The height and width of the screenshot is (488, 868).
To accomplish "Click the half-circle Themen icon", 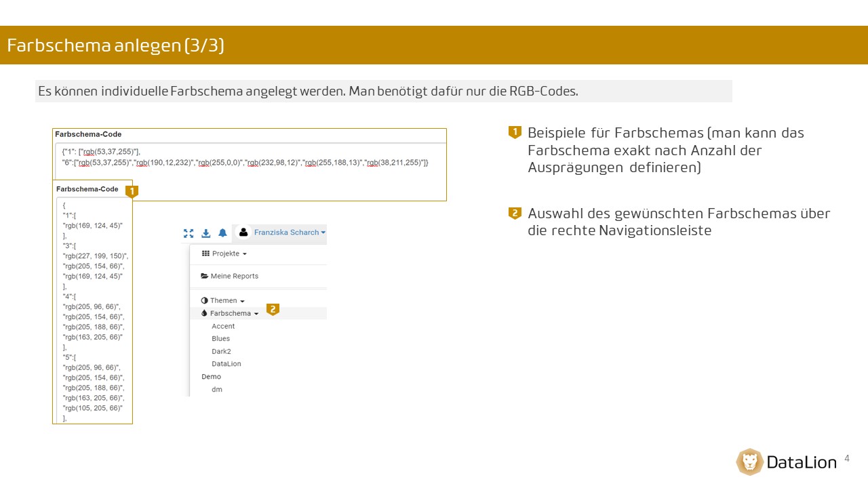I will (x=204, y=301).
